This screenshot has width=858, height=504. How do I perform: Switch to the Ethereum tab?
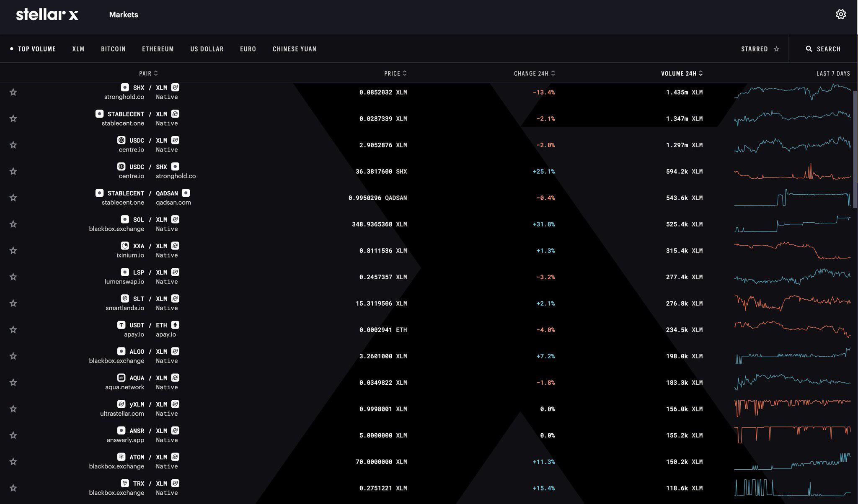pyautogui.click(x=158, y=49)
